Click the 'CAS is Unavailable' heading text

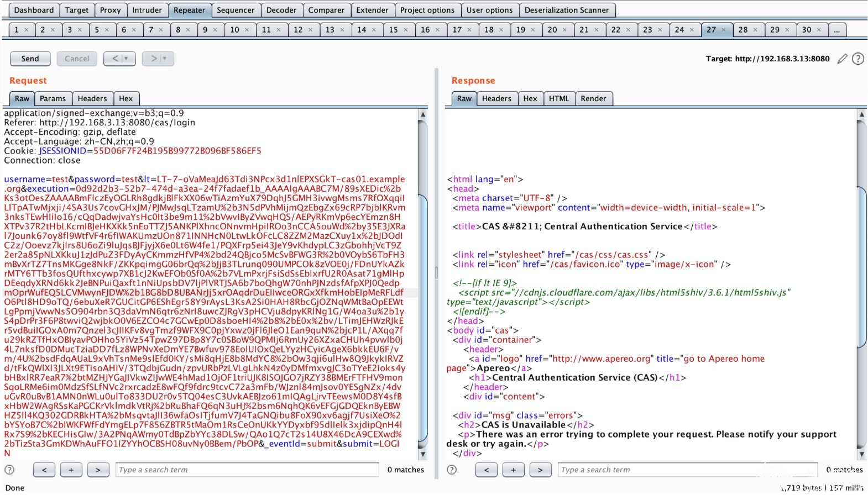(523, 425)
